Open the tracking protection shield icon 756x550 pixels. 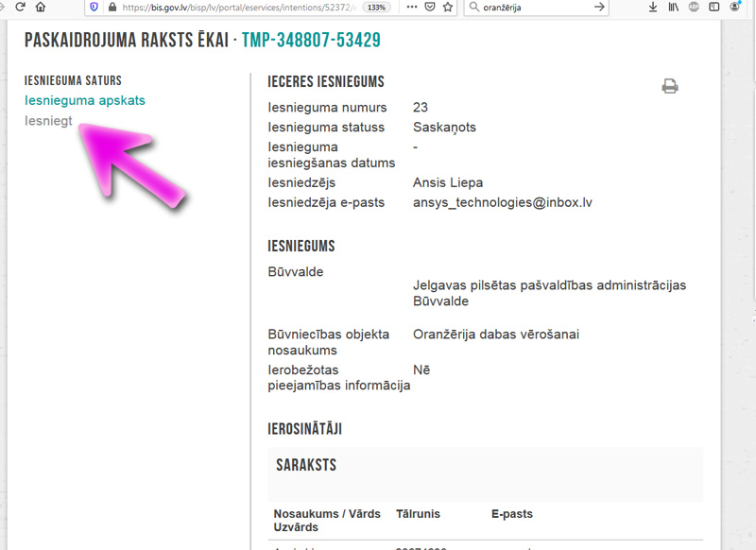pyautogui.click(x=93, y=7)
